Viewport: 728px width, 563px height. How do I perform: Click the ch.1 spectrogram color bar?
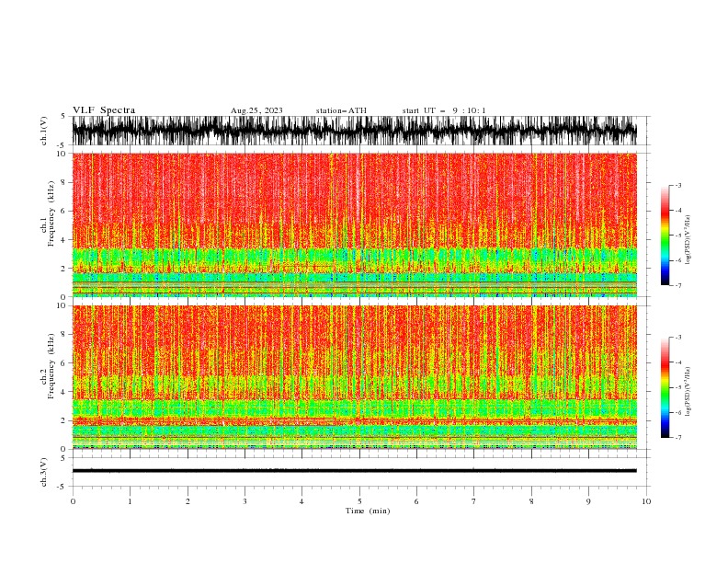click(665, 236)
